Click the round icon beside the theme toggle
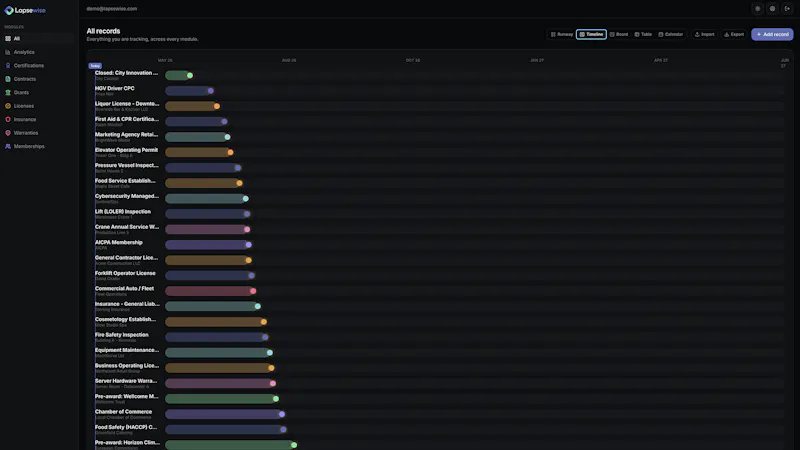800x450 pixels. (772, 9)
